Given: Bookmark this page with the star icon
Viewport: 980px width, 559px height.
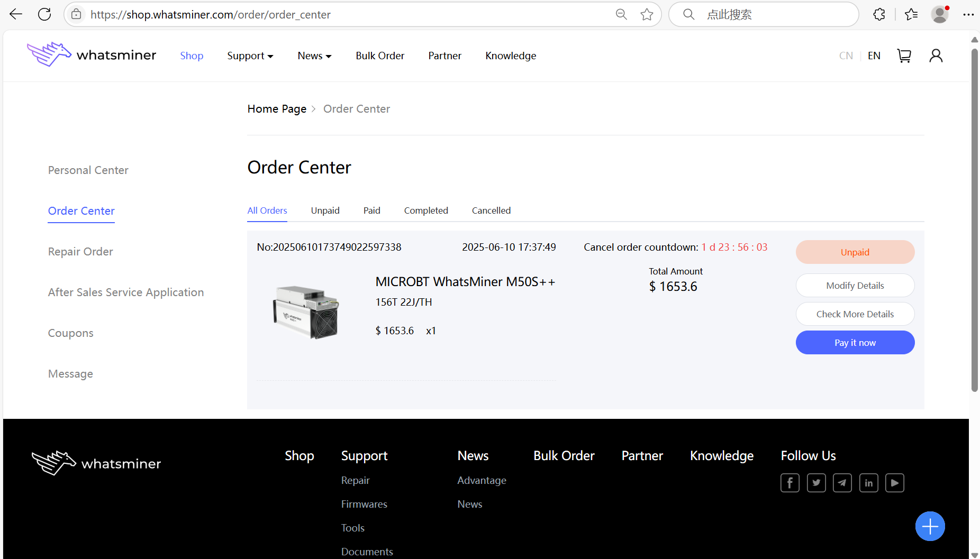Looking at the screenshot, I should (647, 14).
